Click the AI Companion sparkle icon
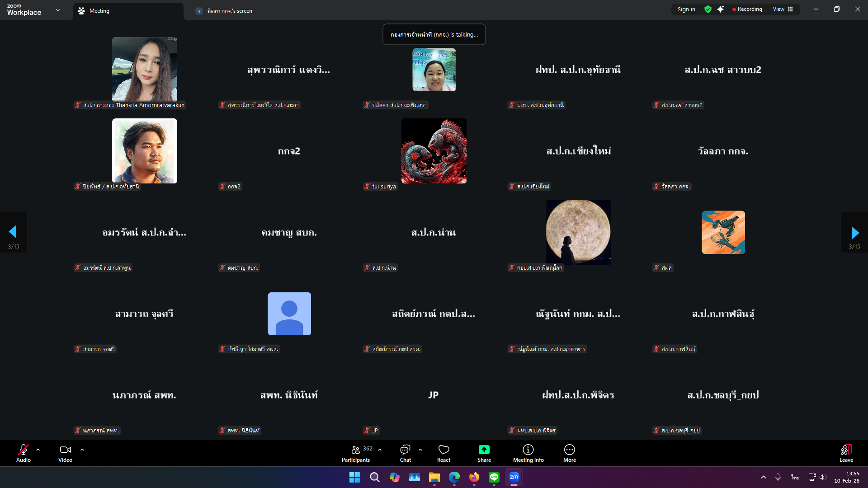The image size is (868, 488). tap(721, 9)
